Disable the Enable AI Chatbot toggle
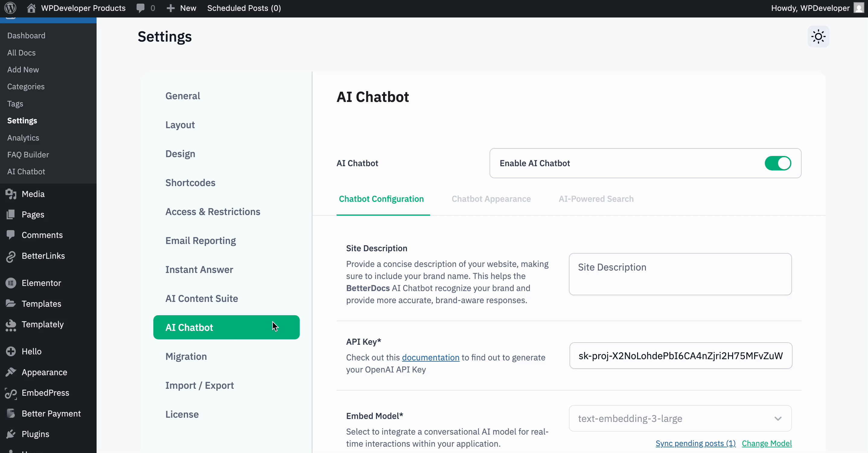 (x=778, y=163)
